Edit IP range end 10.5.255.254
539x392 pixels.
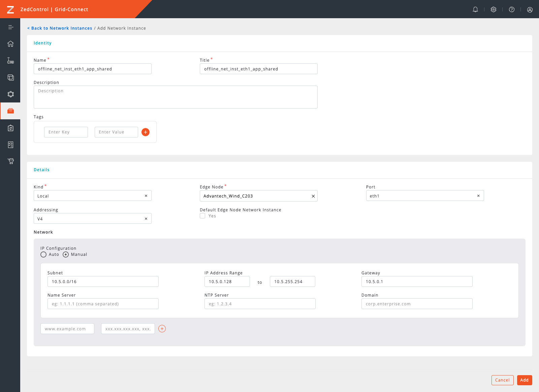pos(292,281)
